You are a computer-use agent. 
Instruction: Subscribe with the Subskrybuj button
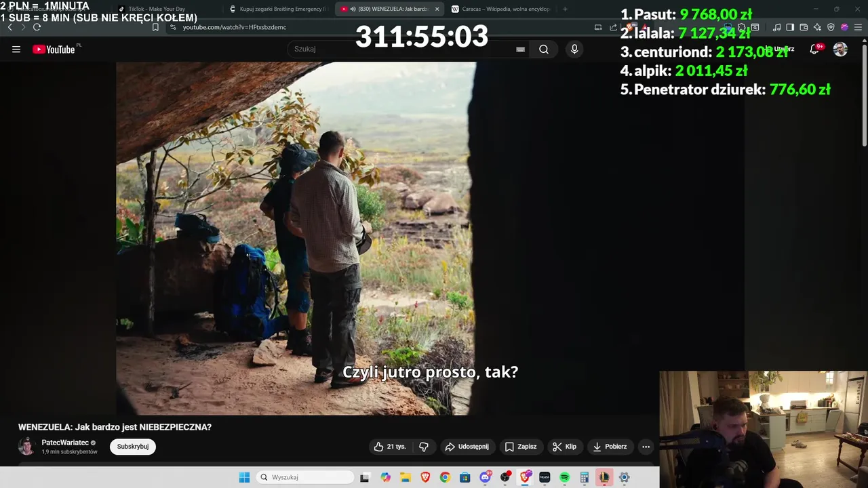(x=133, y=447)
